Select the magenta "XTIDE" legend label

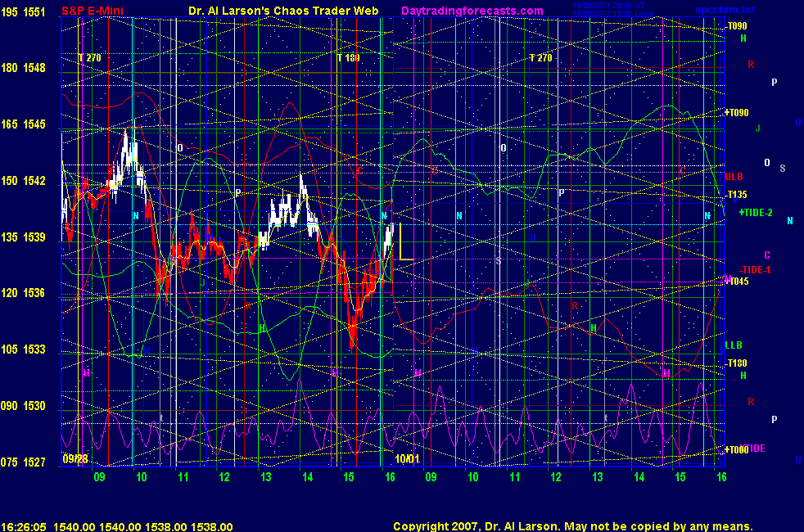pyautogui.click(x=752, y=449)
